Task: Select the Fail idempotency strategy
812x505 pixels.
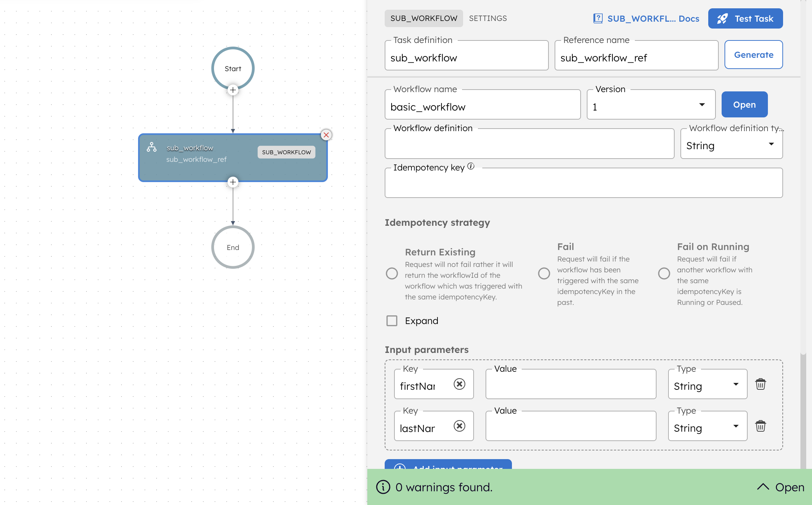Action: tap(544, 273)
